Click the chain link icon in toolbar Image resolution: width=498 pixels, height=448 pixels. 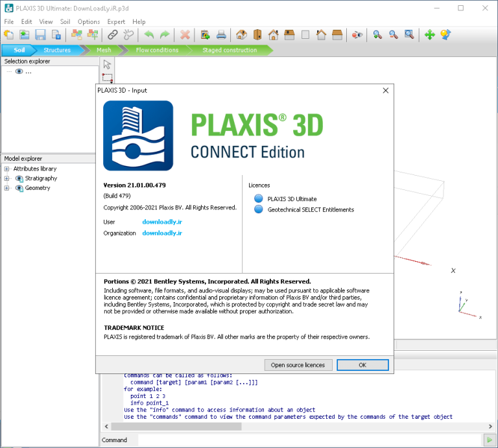(x=112, y=34)
